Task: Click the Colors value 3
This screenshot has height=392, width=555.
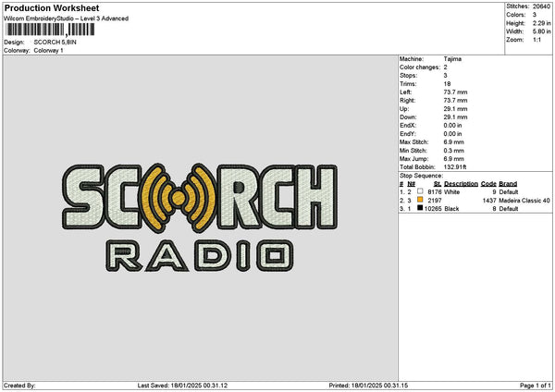Action: coord(535,15)
